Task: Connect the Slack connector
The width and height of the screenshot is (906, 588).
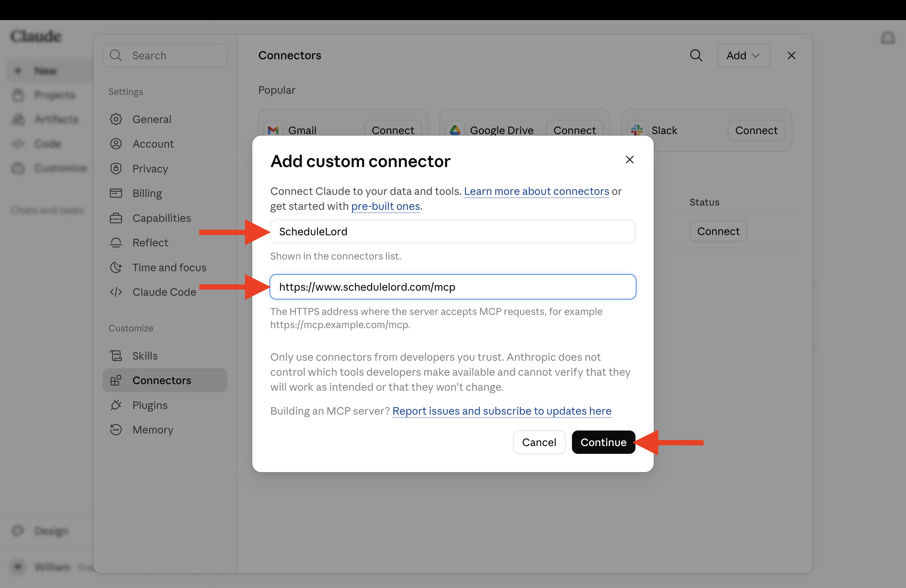Action: pos(756,130)
